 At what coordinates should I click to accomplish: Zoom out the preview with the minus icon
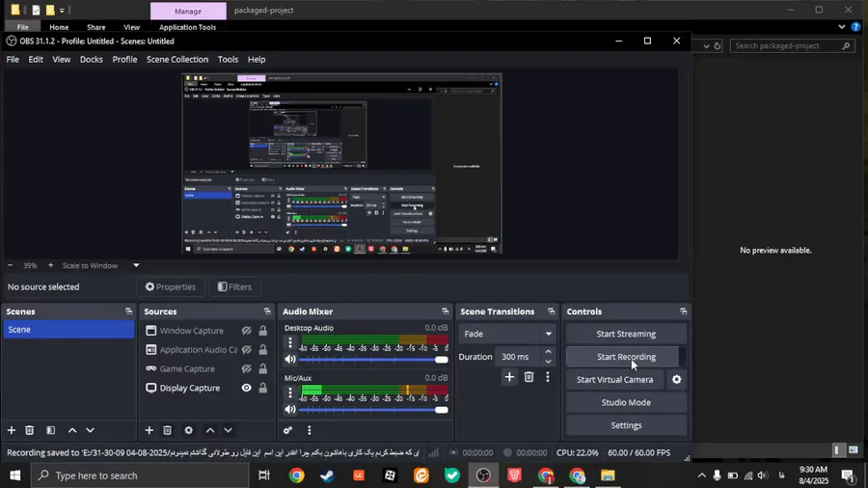click(10, 265)
